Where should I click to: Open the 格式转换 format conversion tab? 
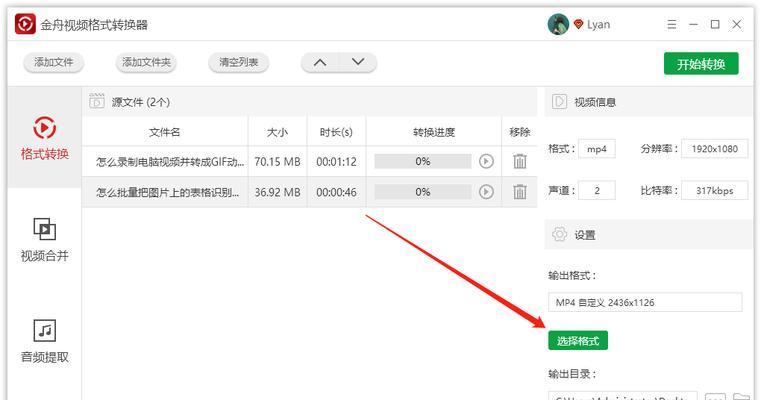[45, 139]
